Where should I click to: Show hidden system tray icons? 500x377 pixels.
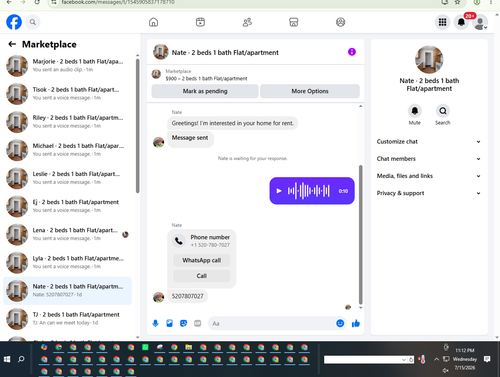click(436, 359)
